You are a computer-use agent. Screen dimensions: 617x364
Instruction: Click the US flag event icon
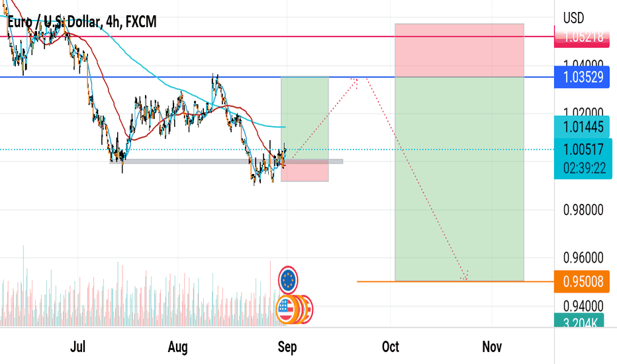pos(287,310)
